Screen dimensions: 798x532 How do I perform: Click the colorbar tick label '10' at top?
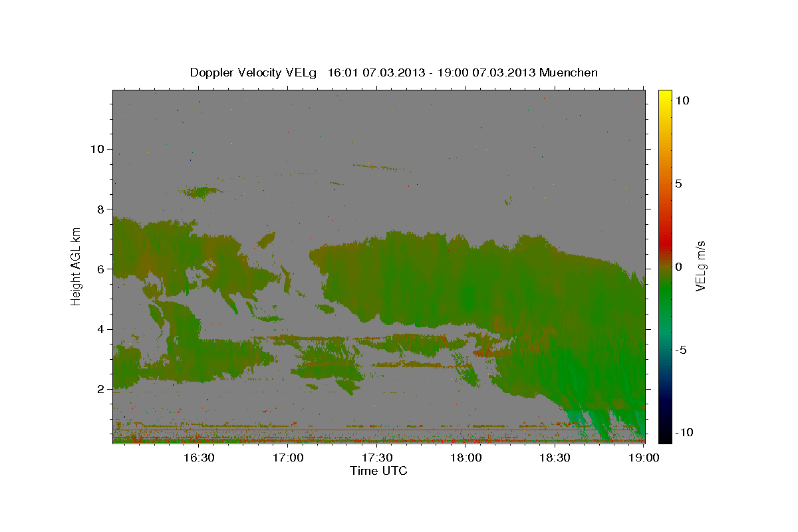tap(682, 100)
